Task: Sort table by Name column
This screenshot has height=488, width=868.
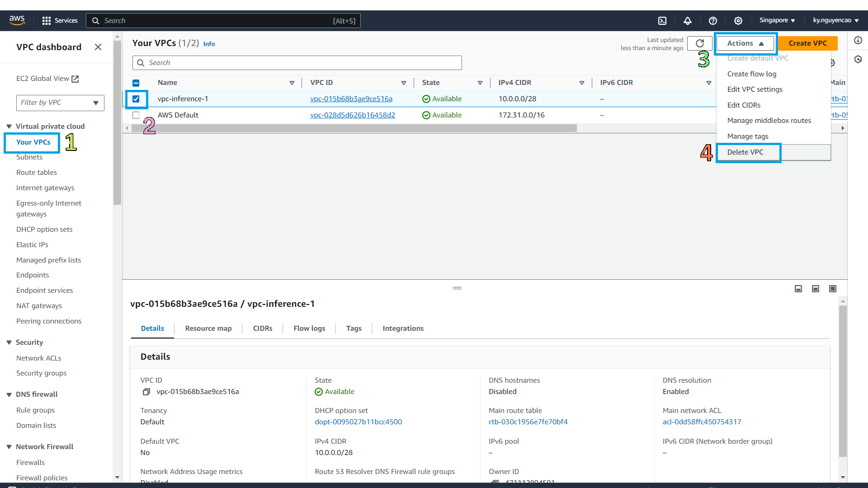Action: click(x=292, y=83)
